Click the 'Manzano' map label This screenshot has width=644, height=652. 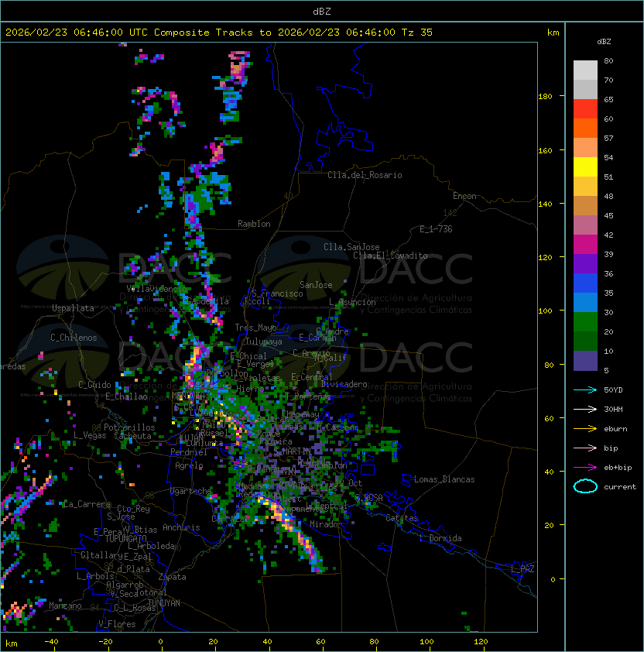(65, 606)
